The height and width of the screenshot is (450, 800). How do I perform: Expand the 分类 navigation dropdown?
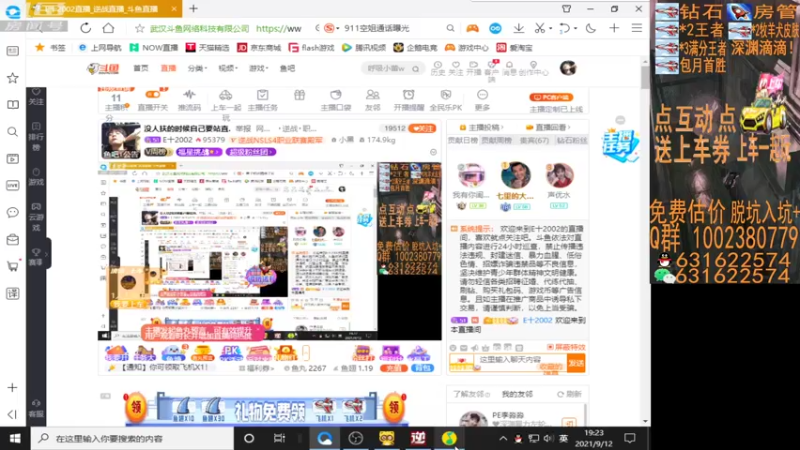(x=197, y=68)
